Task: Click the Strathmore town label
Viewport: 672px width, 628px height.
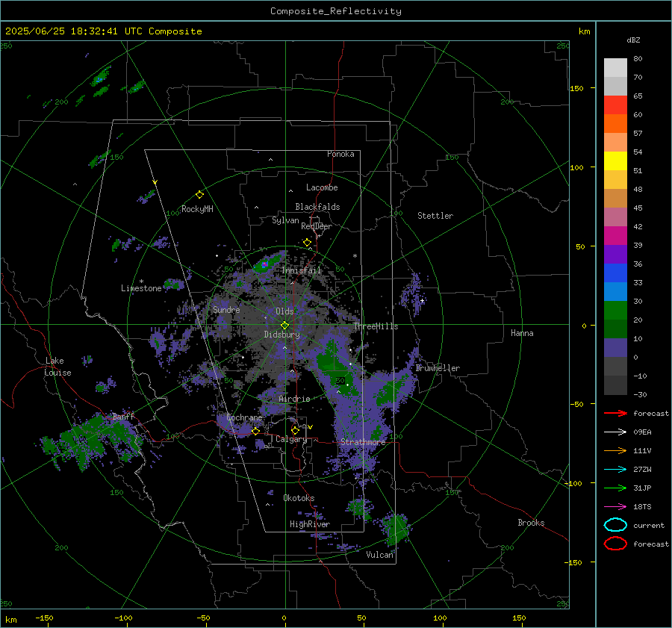Action: pyautogui.click(x=363, y=441)
